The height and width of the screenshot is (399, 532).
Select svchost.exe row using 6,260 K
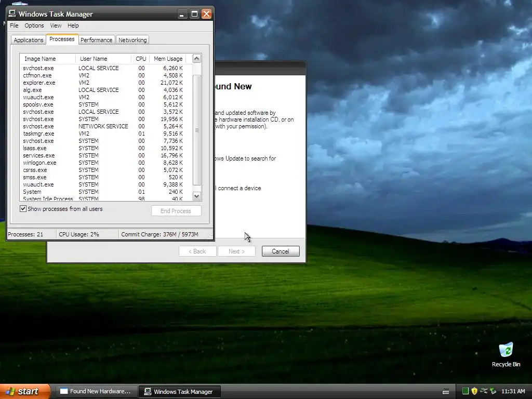click(x=103, y=68)
